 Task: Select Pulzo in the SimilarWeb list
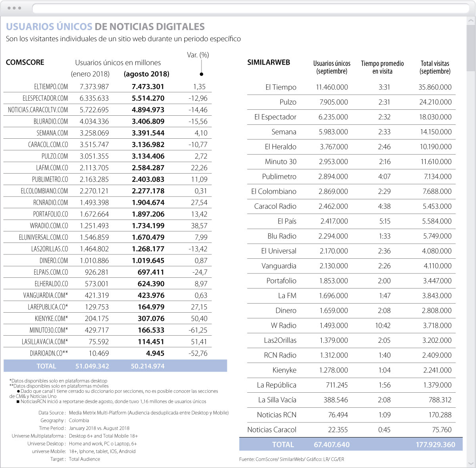coord(288,102)
